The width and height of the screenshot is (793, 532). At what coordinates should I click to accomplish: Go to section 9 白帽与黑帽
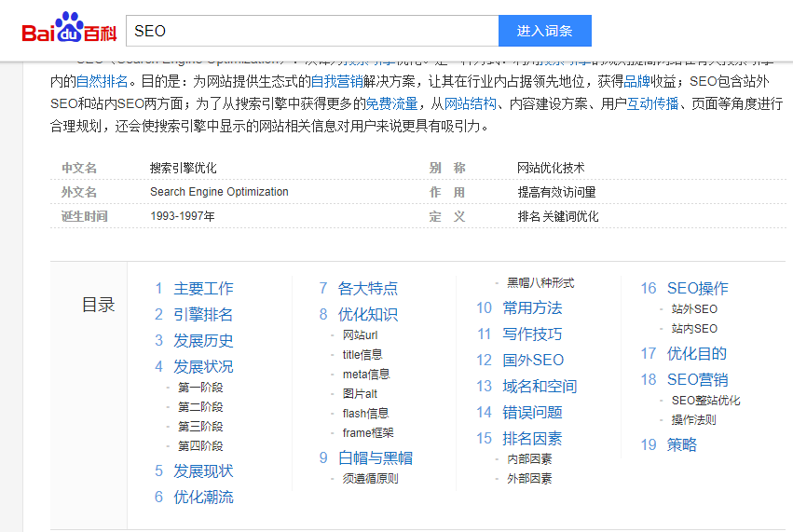pos(375,458)
